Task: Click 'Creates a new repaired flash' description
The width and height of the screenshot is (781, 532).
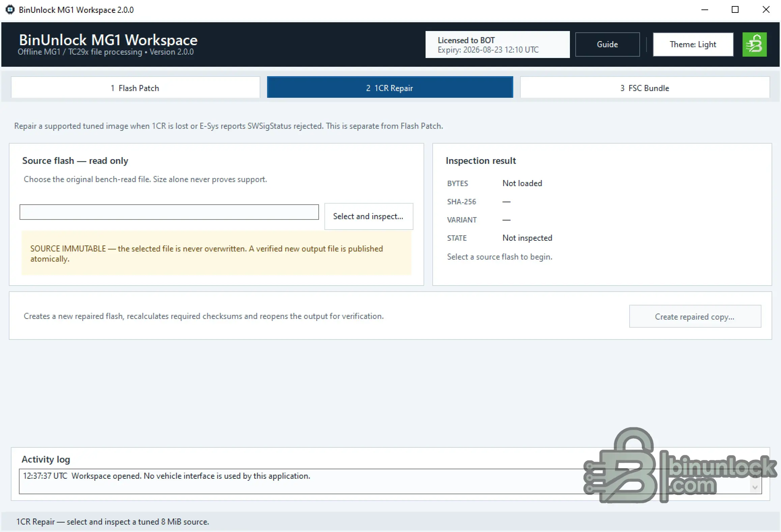Action: [x=204, y=316]
